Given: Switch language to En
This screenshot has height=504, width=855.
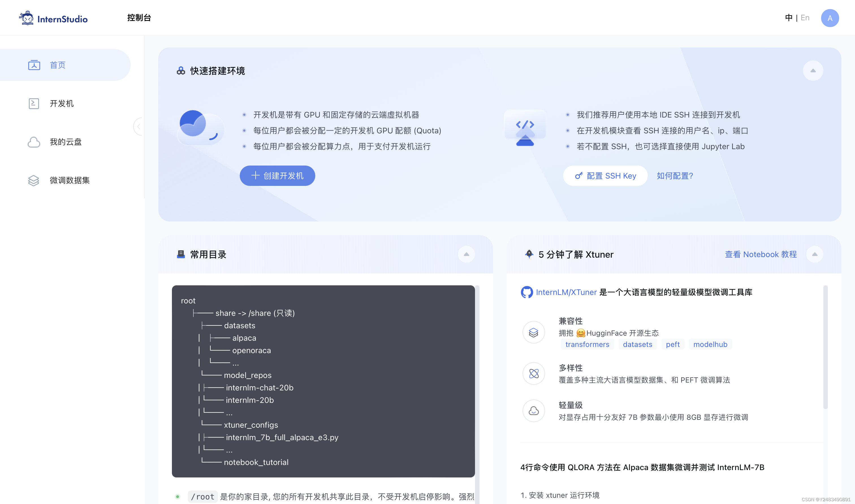Looking at the screenshot, I should (x=805, y=18).
